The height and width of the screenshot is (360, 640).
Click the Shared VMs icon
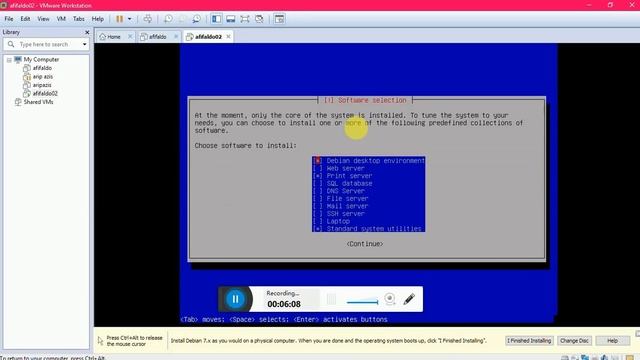click(18, 102)
